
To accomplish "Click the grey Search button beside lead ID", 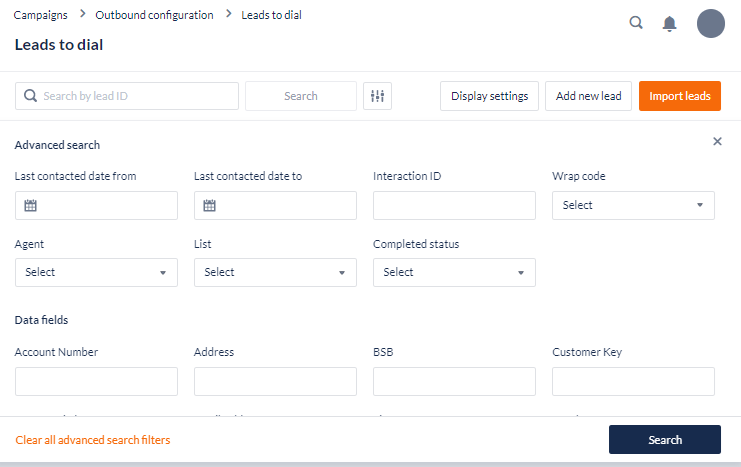I will 301,96.
